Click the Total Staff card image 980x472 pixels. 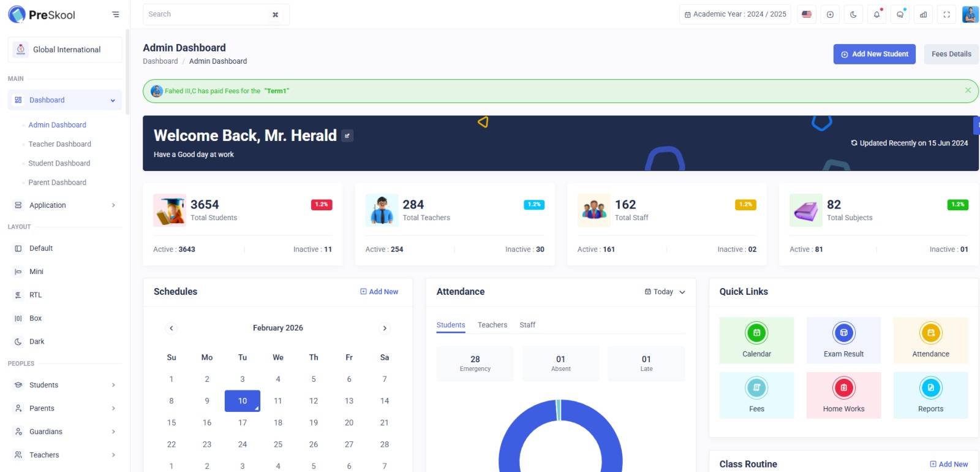point(594,210)
